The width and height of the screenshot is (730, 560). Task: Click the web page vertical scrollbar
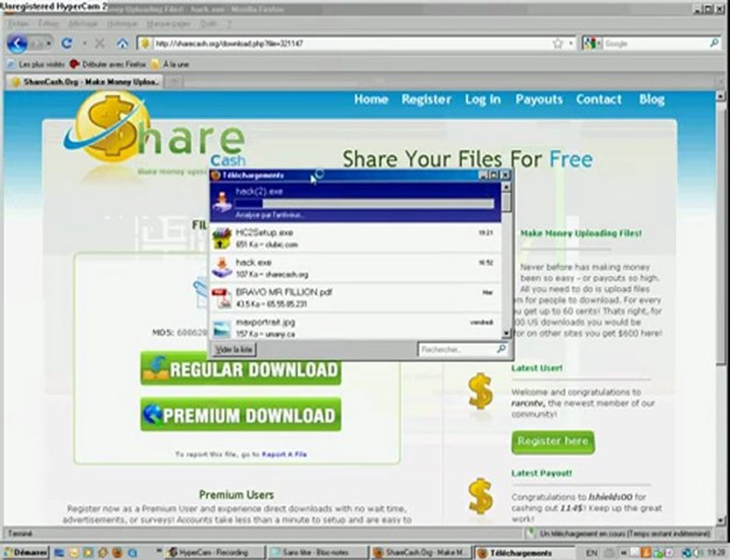click(x=720, y=307)
